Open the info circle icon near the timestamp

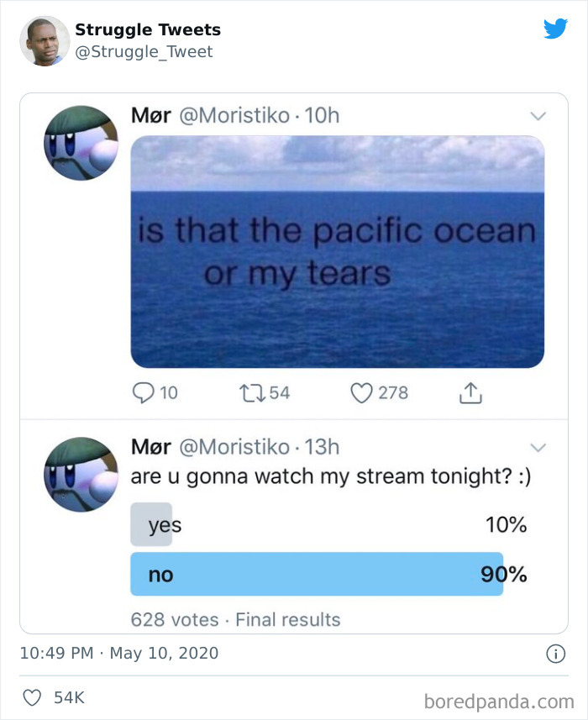(556, 654)
